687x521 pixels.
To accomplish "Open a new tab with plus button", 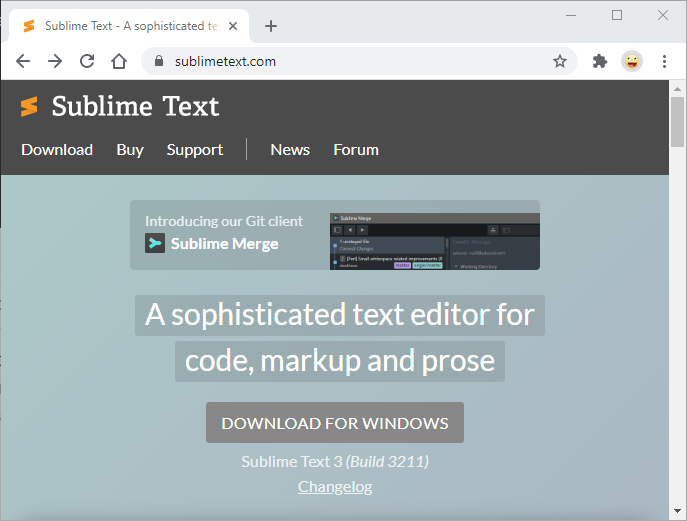I will pyautogui.click(x=271, y=26).
